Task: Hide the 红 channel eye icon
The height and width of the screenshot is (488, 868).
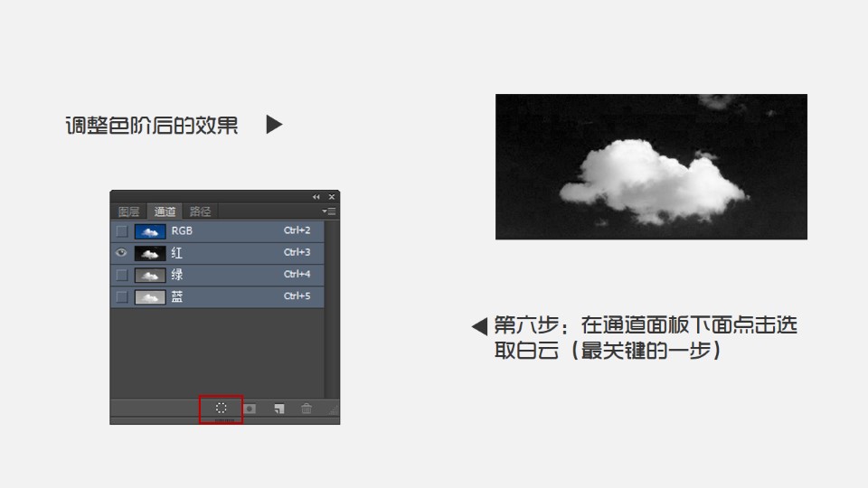Action: (121, 253)
